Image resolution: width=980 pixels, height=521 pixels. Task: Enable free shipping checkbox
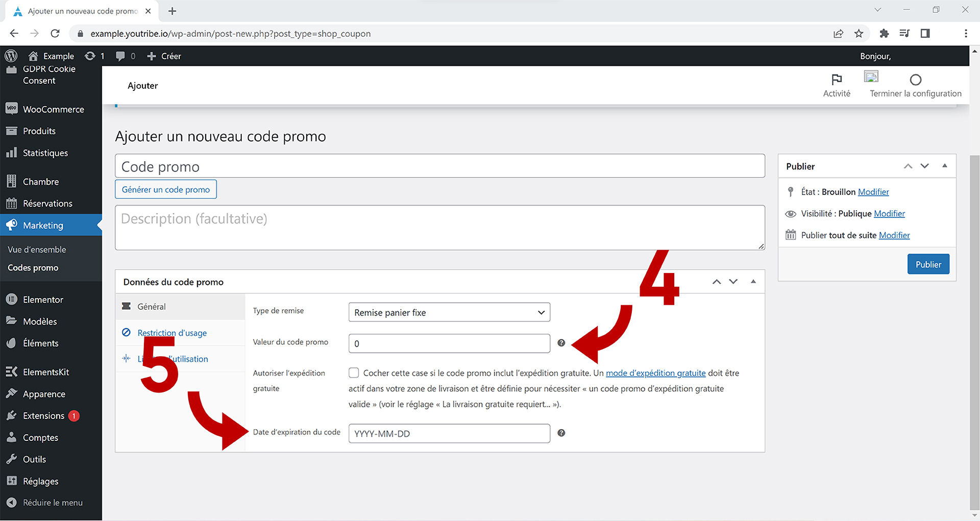(x=354, y=373)
